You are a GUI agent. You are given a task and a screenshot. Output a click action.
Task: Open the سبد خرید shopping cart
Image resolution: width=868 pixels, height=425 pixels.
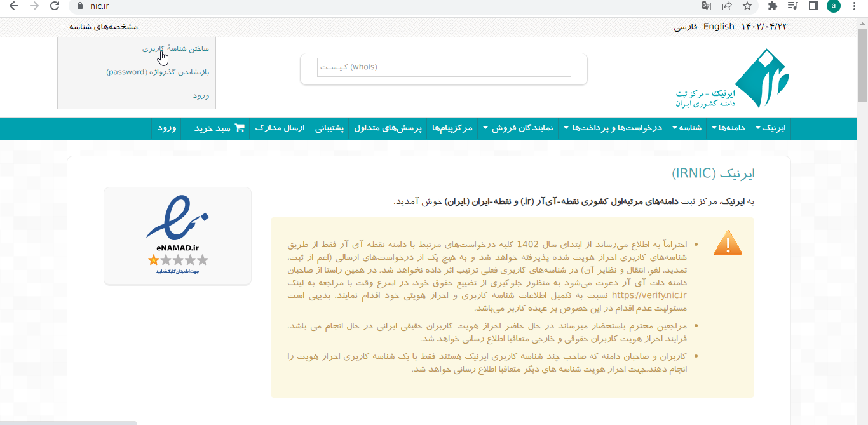click(x=219, y=128)
